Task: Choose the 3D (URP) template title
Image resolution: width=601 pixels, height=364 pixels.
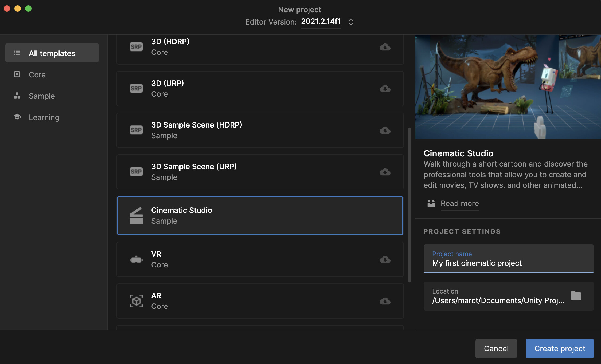Action: click(167, 83)
